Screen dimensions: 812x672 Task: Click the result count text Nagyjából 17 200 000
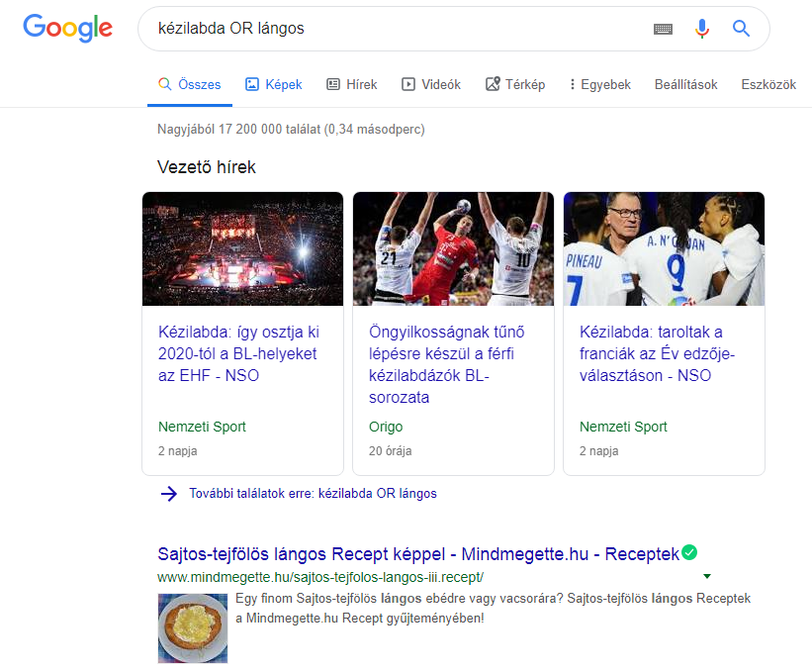pos(291,129)
